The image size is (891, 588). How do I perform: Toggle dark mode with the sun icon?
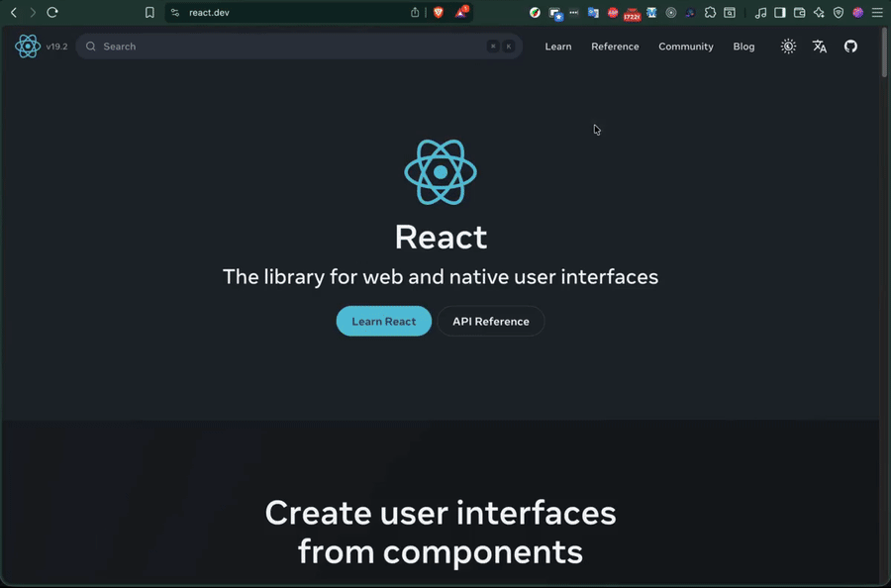[788, 46]
